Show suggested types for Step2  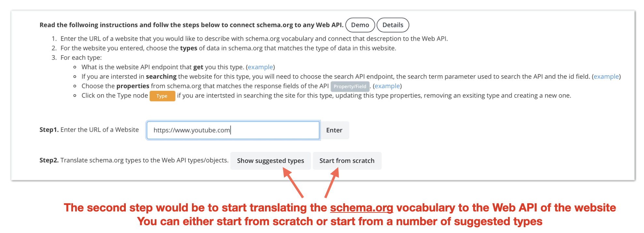coord(270,161)
